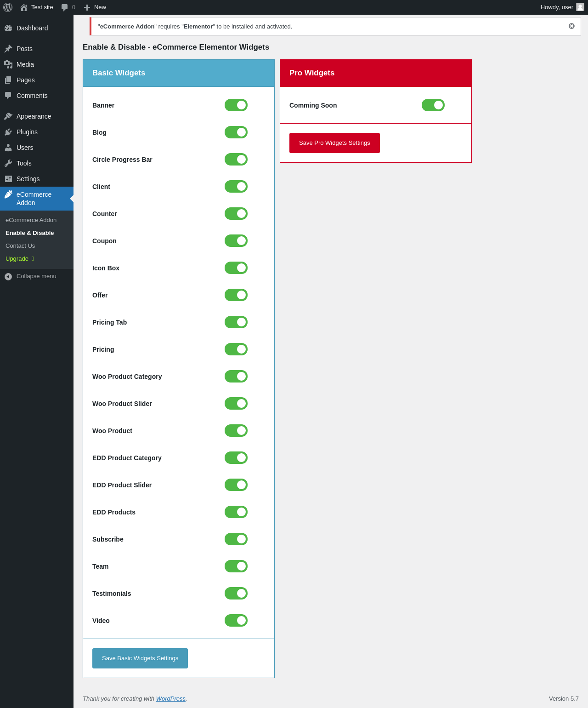Open the WordPress footer link
This screenshot has width=588, height=708.
[171, 699]
